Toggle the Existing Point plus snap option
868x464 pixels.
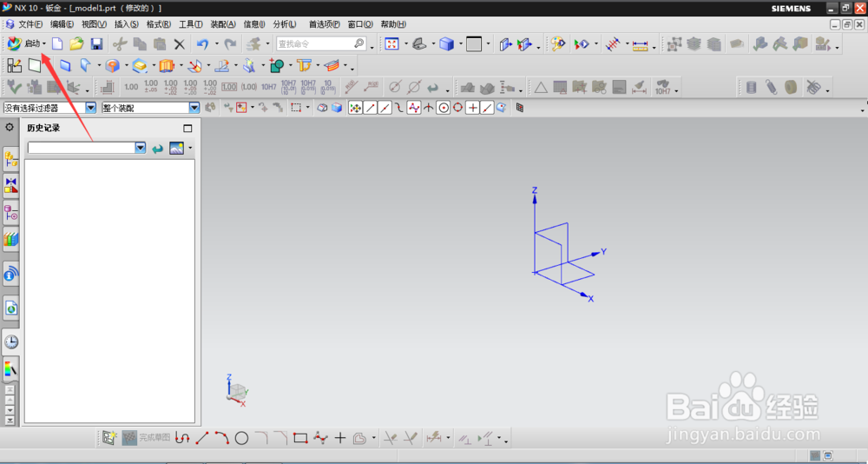[472, 108]
